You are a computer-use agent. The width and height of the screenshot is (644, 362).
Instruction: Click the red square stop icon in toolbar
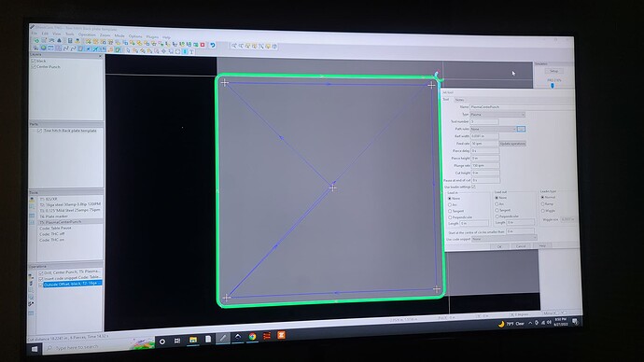(x=203, y=45)
